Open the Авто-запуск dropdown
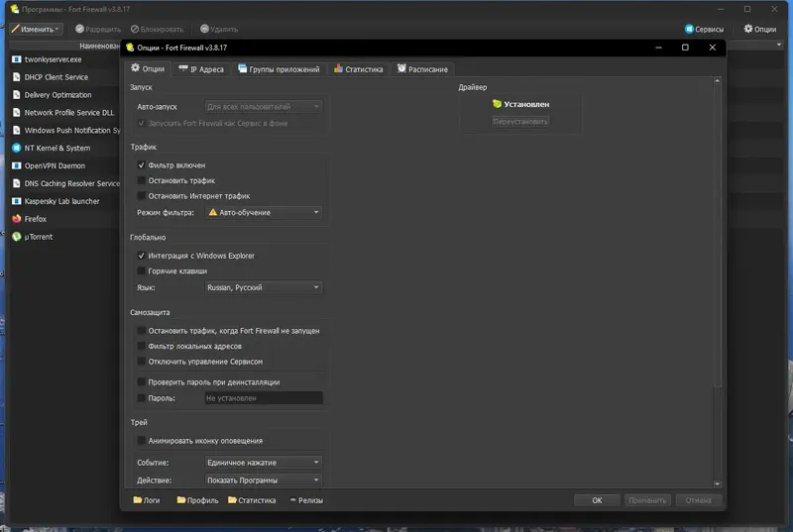793x532 pixels. pyautogui.click(x=264, y=107)
